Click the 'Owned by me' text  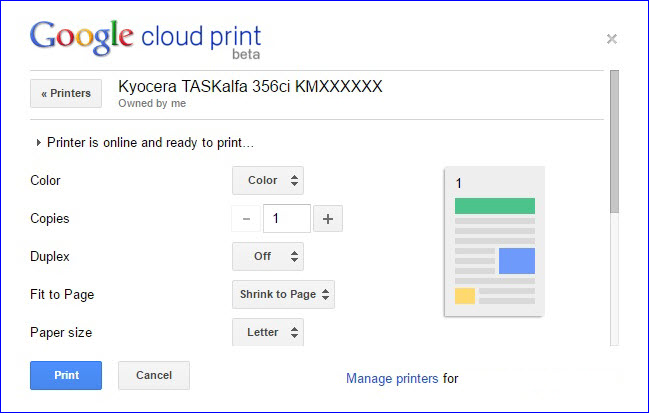pos(152,103)
